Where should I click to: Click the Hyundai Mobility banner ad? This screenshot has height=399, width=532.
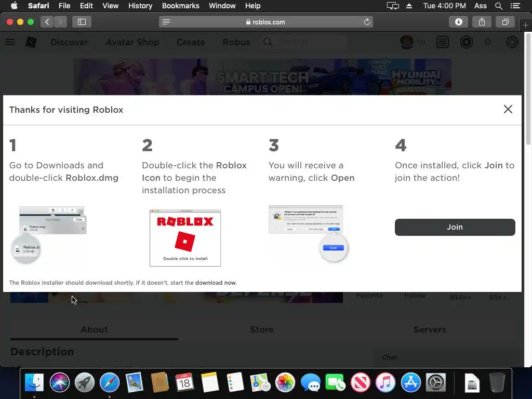pyautogui.click(x=262, y=77)
